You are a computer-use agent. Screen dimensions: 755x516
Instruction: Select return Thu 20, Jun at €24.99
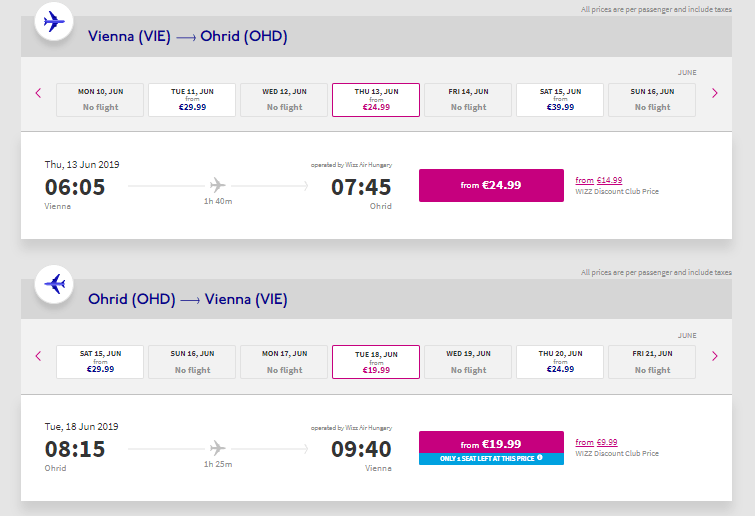coord(560,362)
